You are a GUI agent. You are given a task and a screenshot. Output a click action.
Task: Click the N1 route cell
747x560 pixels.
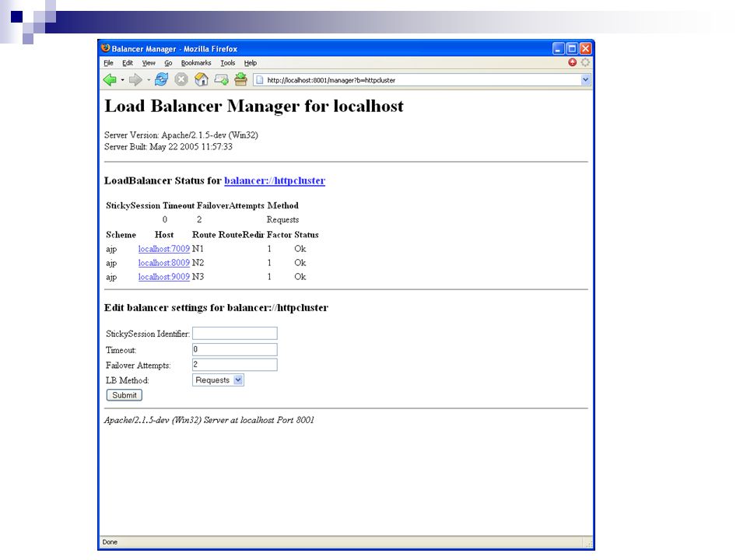(x=198, y=249)
